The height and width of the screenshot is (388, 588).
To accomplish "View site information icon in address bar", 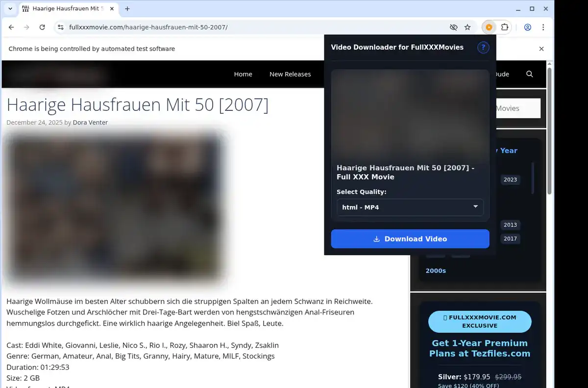I will pos(60,27).
